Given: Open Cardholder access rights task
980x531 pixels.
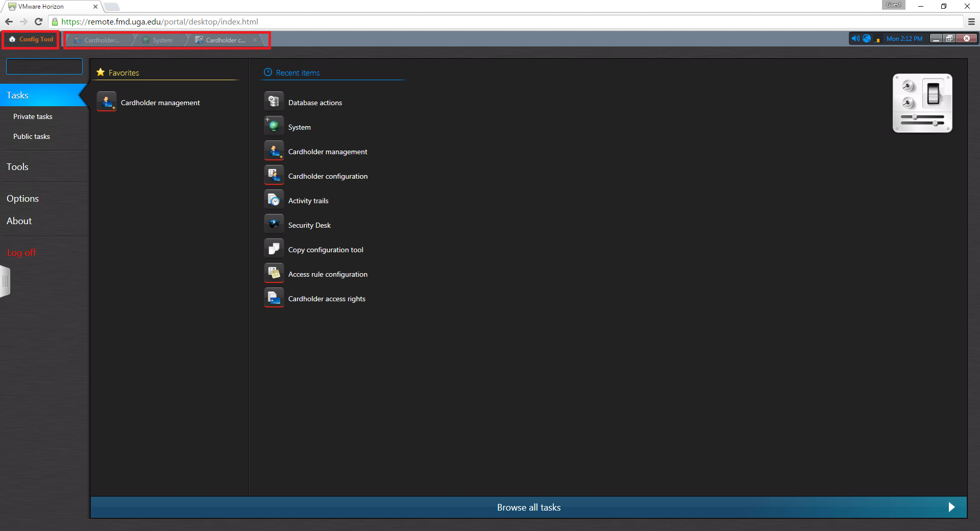Looking at the screenshot, I should pyautogui.click(x=326, y=299).
